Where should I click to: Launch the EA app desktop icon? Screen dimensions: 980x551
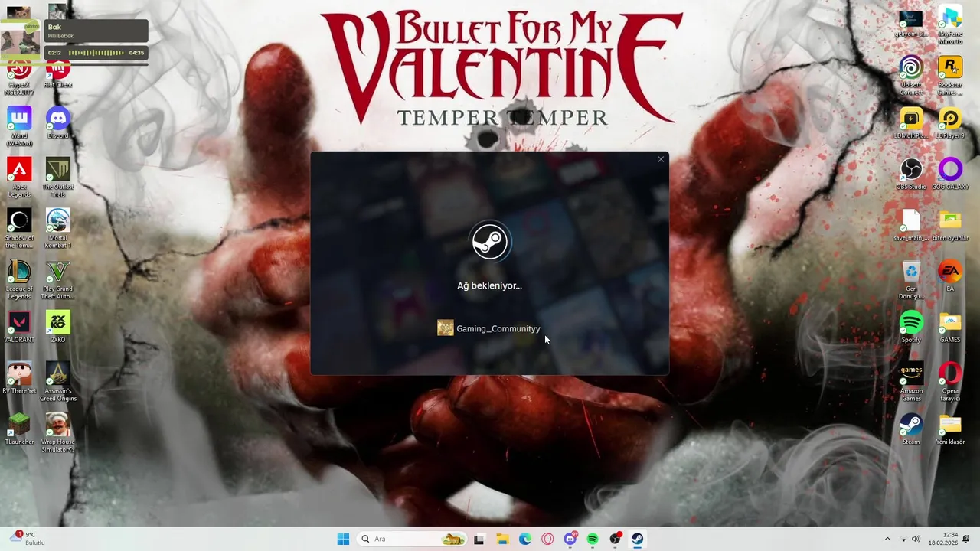950,275
